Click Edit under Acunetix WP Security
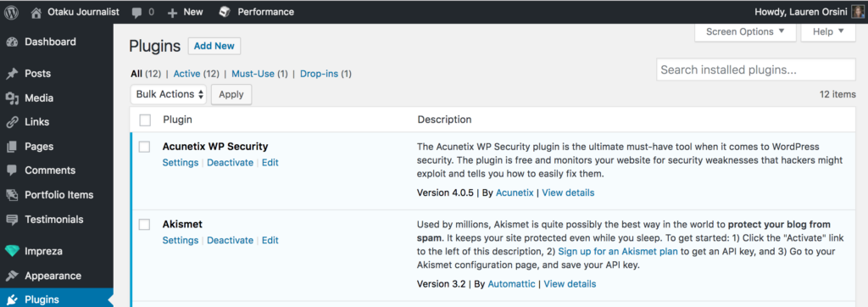 pyautogui.click(x=270, y=162)
